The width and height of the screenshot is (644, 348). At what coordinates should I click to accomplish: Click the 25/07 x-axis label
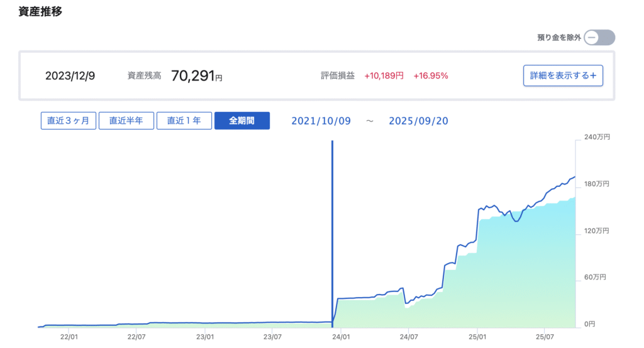[545, 337]
